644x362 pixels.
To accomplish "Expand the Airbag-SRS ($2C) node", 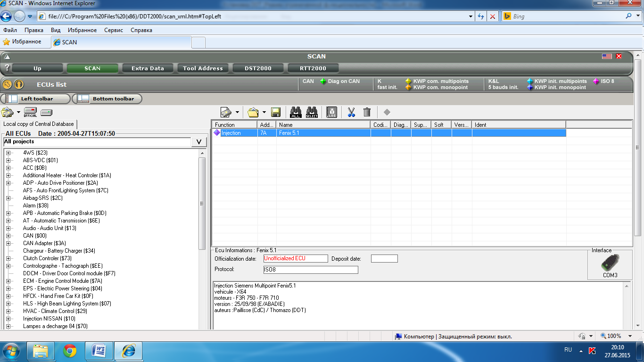I will (8, 198).
